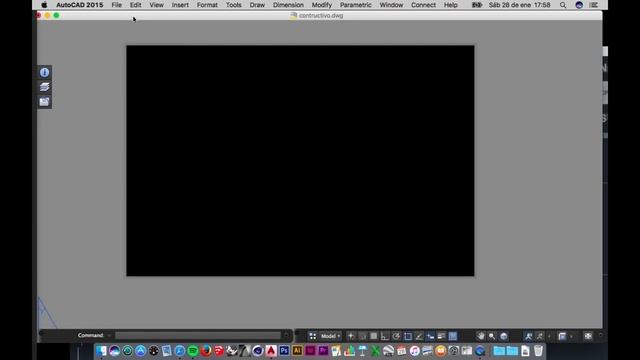Open Premiere Pro from the dock
This screenshot has height=360, width=640.
click(x=323, y=351)
